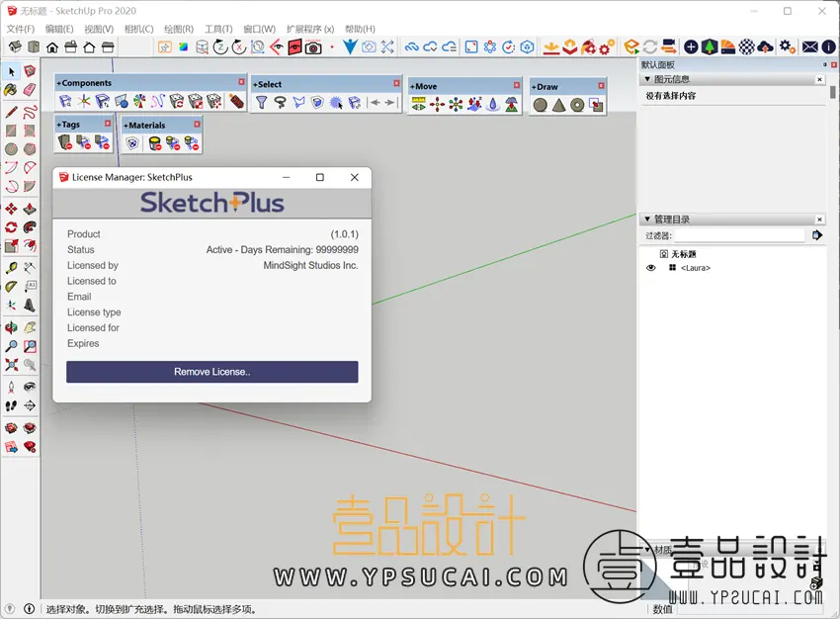
Task: Open the 扩展程序 menu
Action: click(x=310, y=29)
